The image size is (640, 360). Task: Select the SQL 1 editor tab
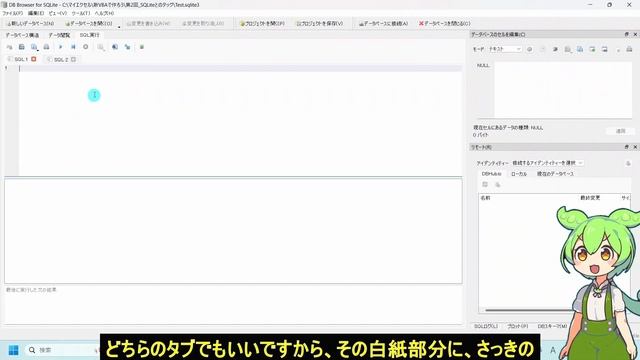tap(20, 60)
